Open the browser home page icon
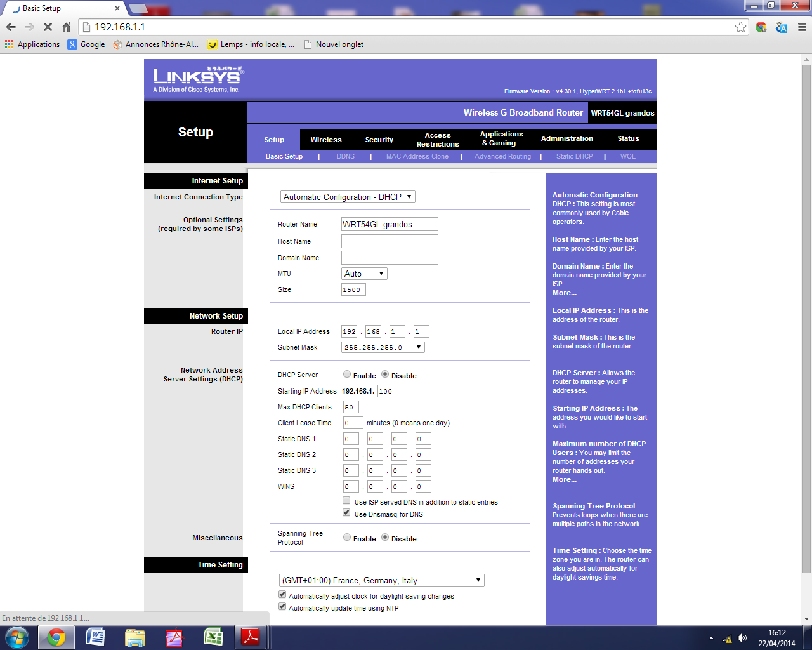 (66, 27)
